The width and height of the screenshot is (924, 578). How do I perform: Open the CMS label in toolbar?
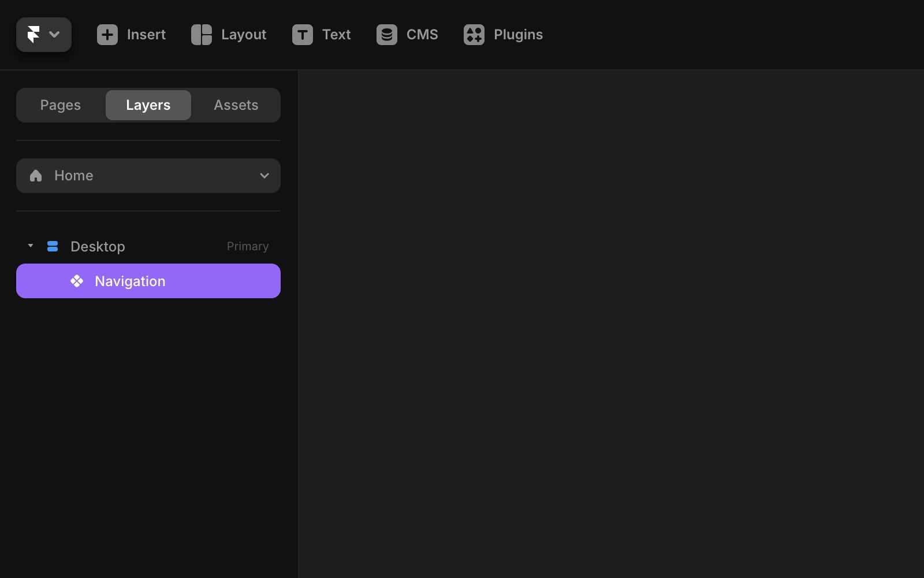422,35
